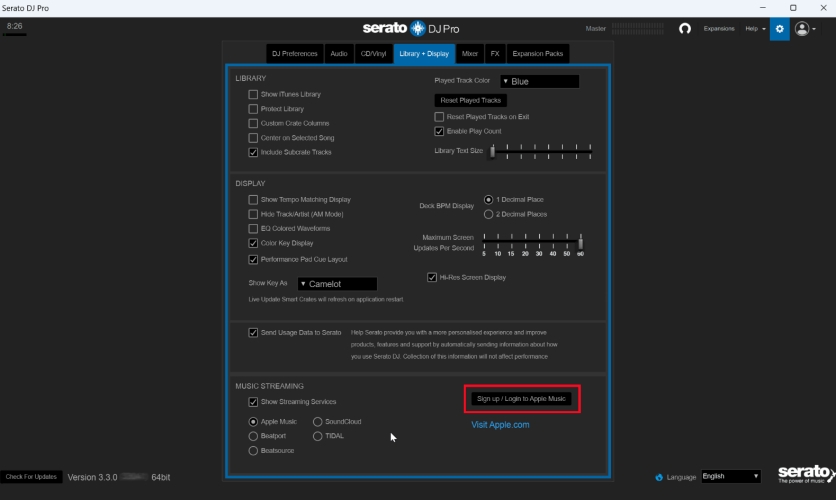Choose Beatport streaming service
This screenshot has width=836, height=500.
click(x=253, y=436)
